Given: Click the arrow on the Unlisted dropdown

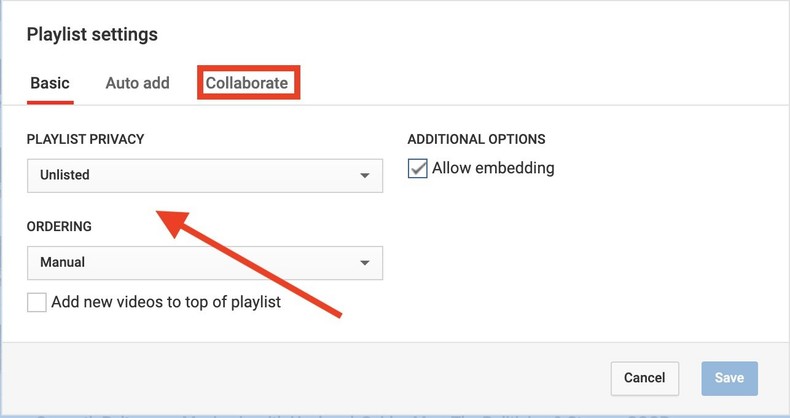Looking at the screenshot, I should 364,176.
